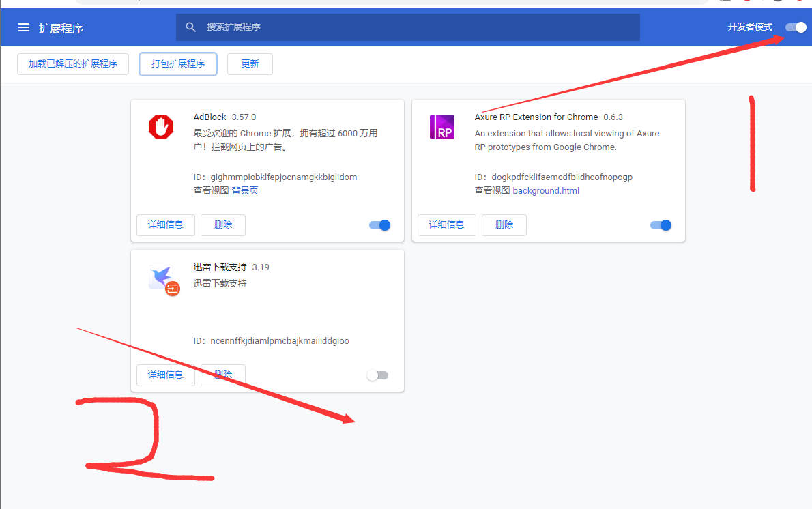Click the AdBlock red hand icon
The height and width of the screenshot is (509, 812).
[161, 127]
